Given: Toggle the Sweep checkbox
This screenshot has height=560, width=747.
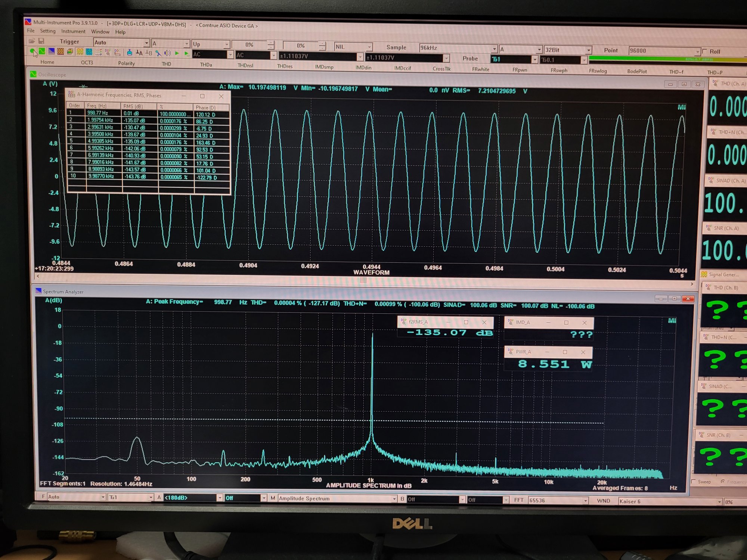Looking at the screenshot, I should [x=694, y=482].
